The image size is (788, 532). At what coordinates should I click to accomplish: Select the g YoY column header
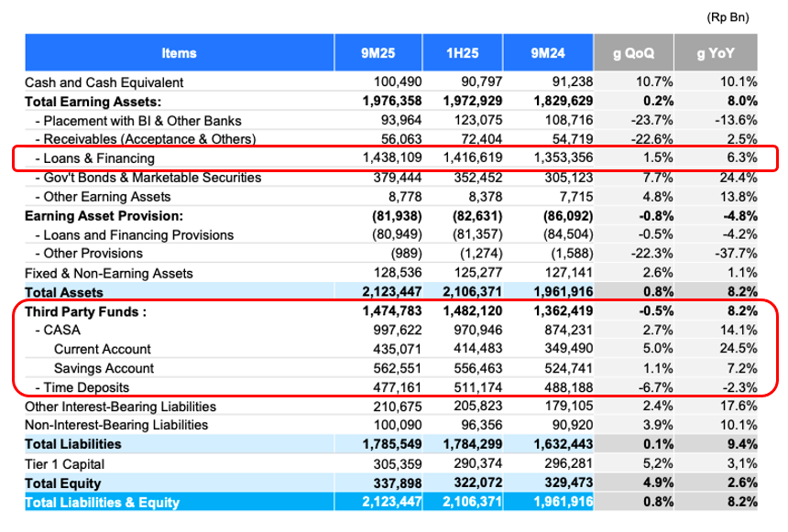click(717, 53)
